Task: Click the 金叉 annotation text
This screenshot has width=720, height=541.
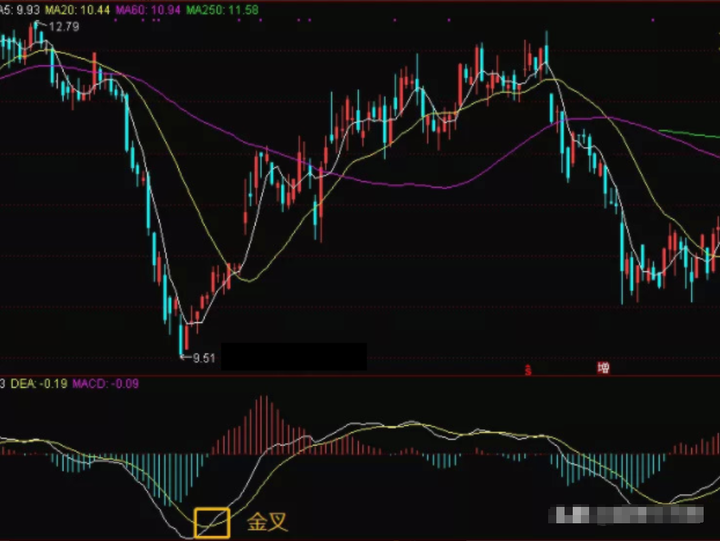Action: coord(267,522)
